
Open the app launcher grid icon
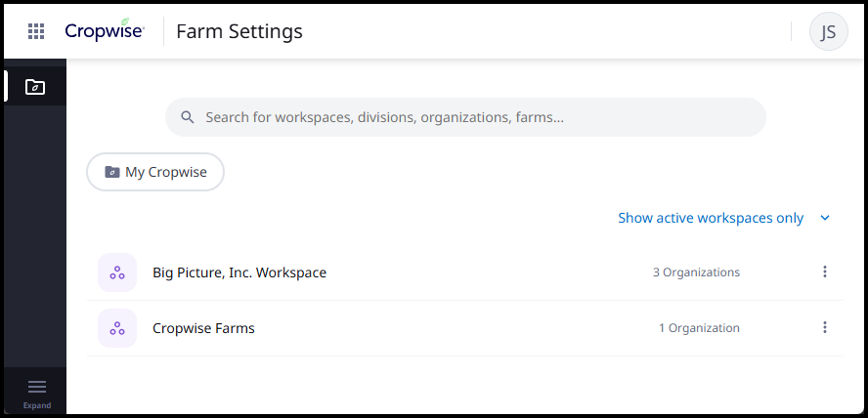(36, 31)
